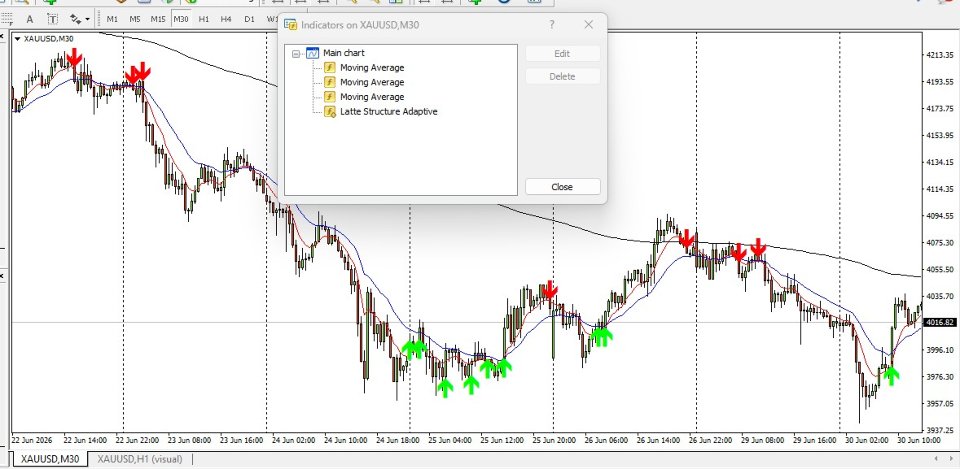The width and height of the screenshot is (960, 469).
Task: Select the text 'A' drawing tool
Action: coord(29,19)
